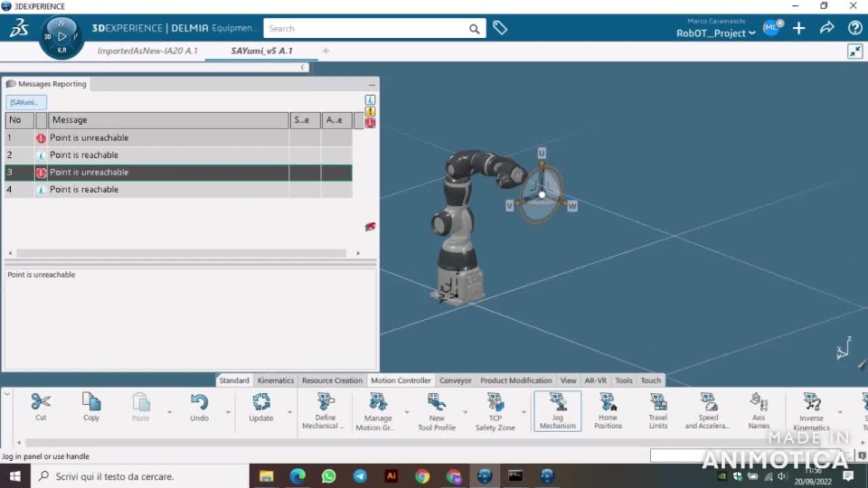Collapse the action bar chevron

click(6, 394)
